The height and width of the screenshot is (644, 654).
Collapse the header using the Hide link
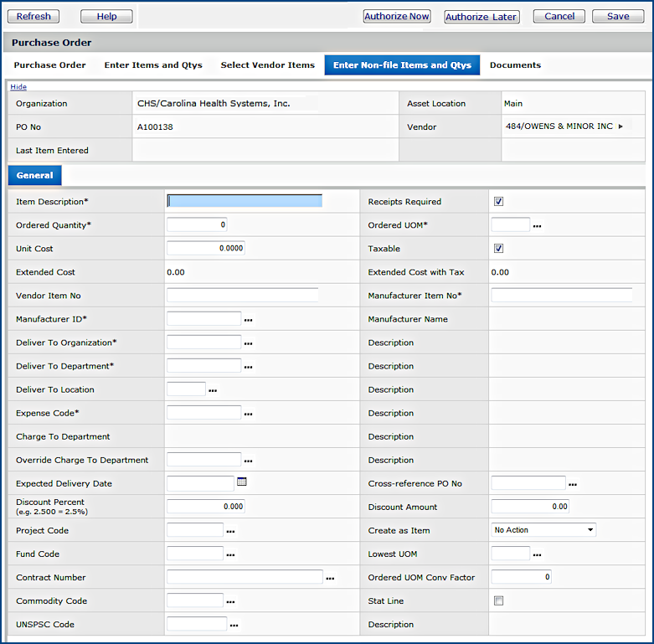pyautogui.click(x=18, y=87)
